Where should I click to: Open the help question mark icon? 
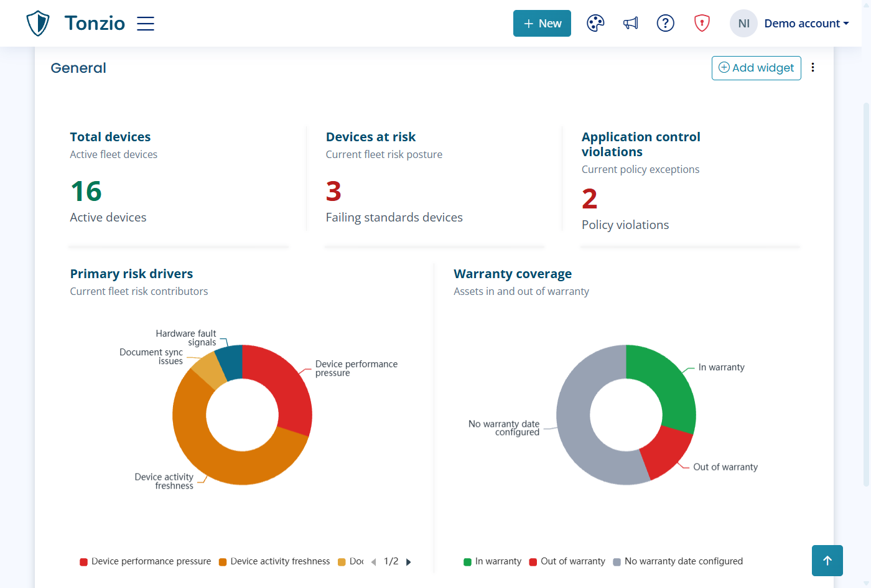(x=666, y=24)
